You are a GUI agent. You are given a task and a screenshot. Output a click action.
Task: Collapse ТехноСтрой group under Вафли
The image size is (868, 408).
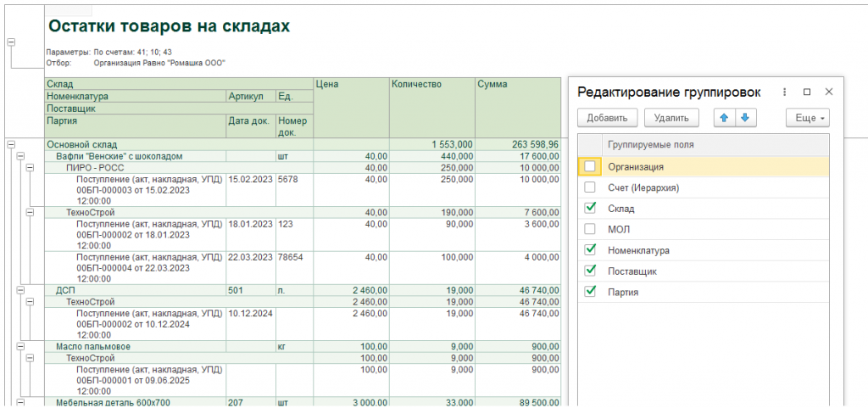31,212
